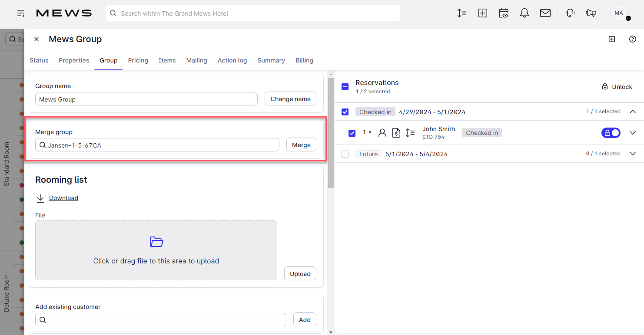
Task: Open the Action log tab
Action: pyautogui.click(x=232, y=60)
